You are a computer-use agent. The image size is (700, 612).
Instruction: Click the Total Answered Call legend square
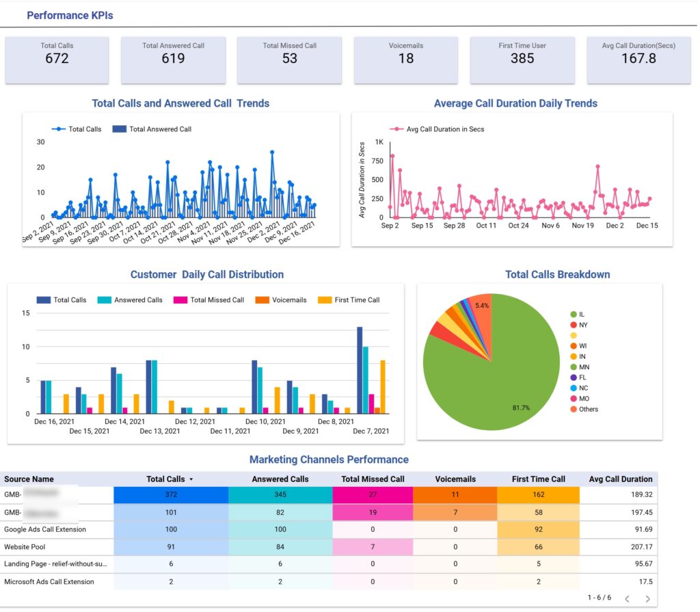[x=120, y=129]
